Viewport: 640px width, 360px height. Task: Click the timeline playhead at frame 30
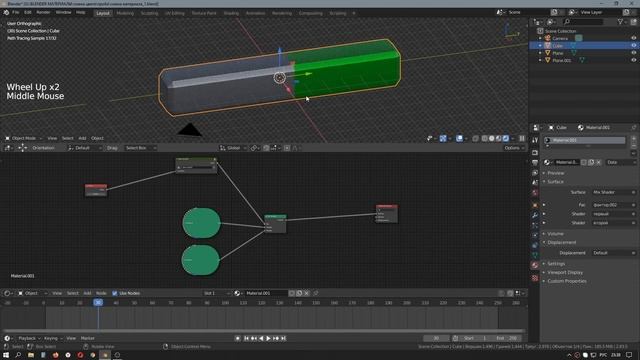(98, 302)
